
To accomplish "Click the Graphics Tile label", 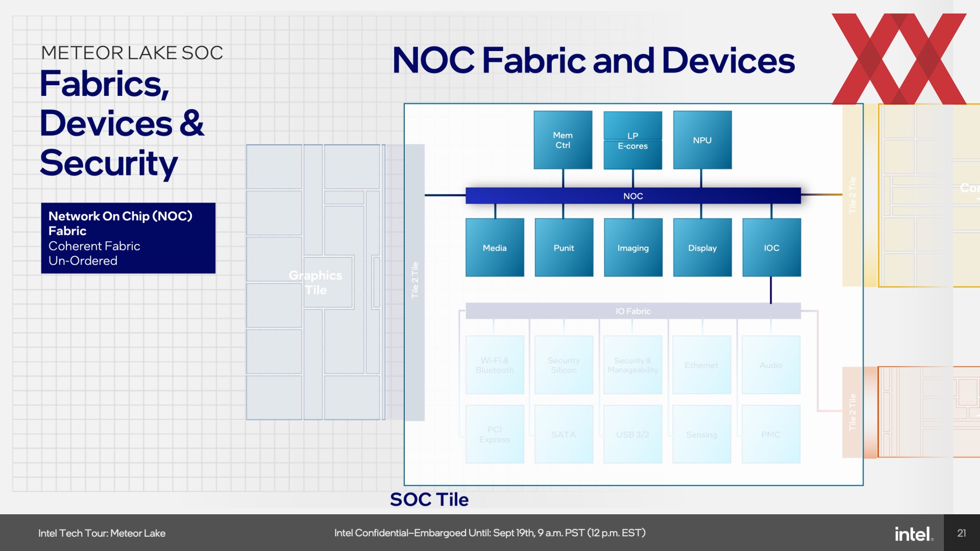I will (x=315, y=283).
